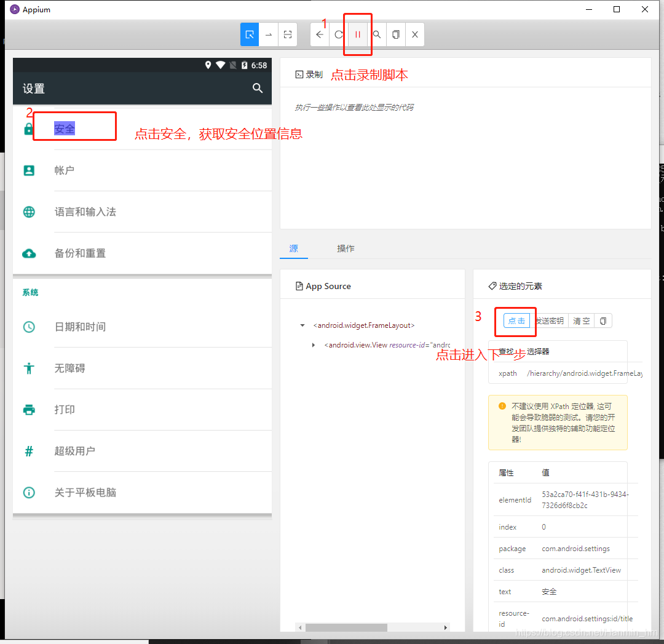The height and width of the screenshot is (644, 664).
Task: Click App Source scrollbar right arrow
Action: (x=445, y=627)
